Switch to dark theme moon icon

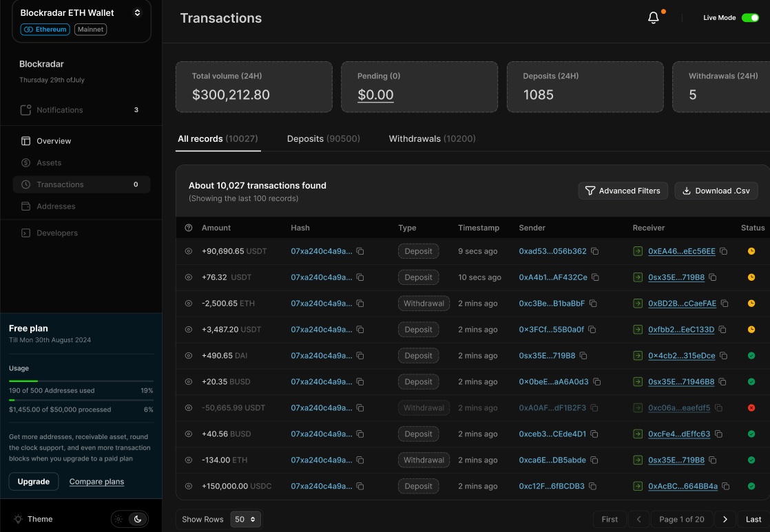coord(138,519)
